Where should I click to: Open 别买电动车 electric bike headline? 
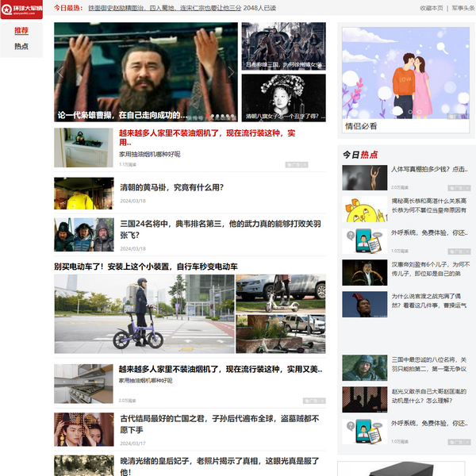[x=146, y=267]
